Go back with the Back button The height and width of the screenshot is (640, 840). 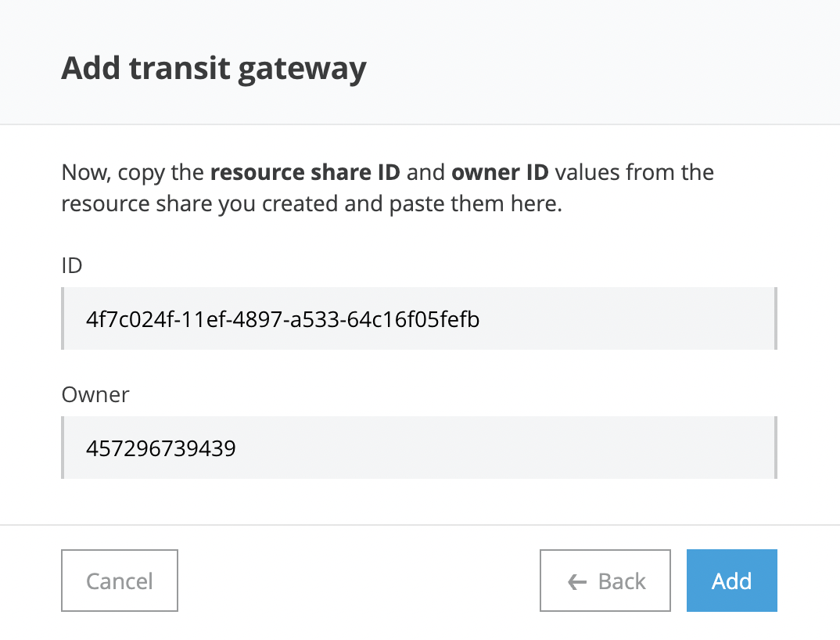point(605,581)
